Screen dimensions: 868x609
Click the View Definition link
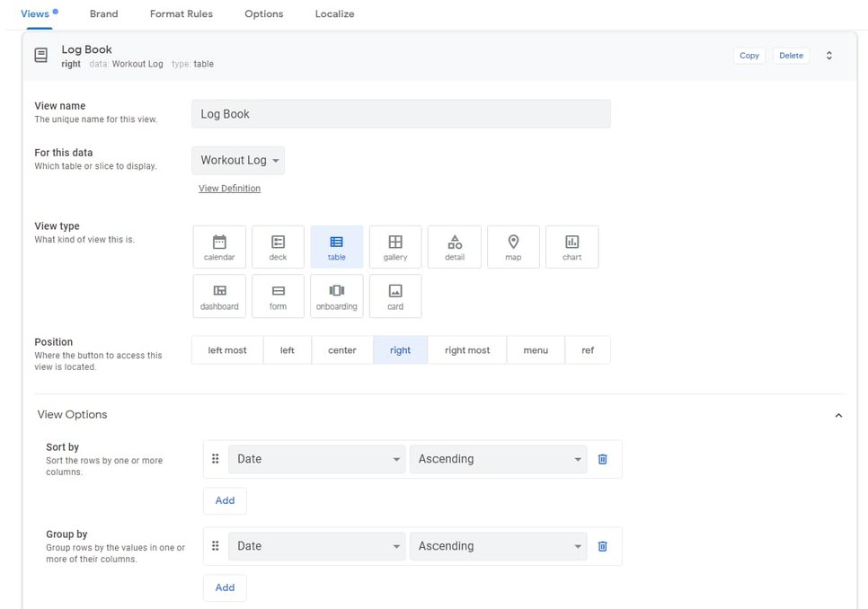pos(229,188)
